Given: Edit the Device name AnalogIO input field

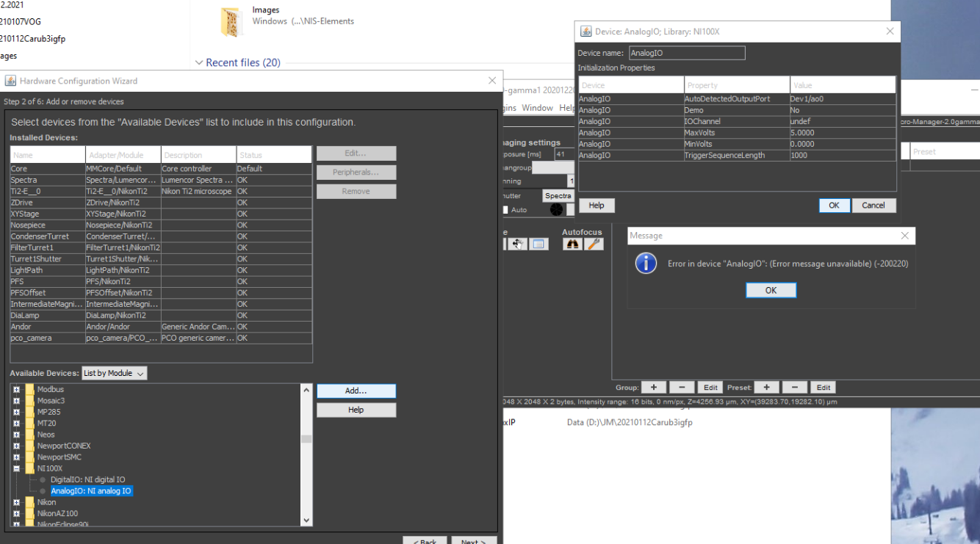Looking at the screenshot, I should pyautogui.click(x=686, y=52).
